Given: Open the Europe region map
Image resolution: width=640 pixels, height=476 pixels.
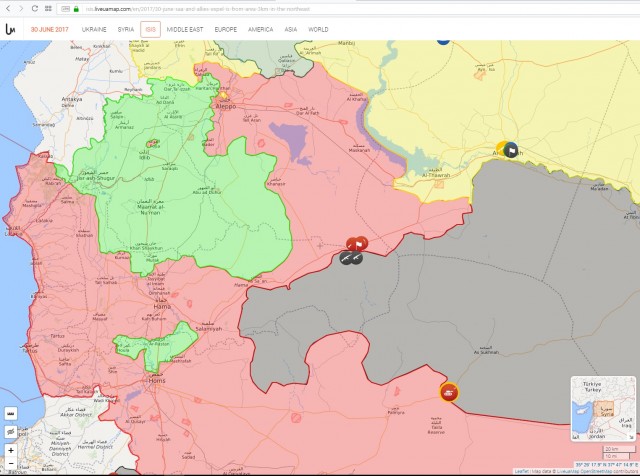Looking at the screenshot, I should (226, 30).
